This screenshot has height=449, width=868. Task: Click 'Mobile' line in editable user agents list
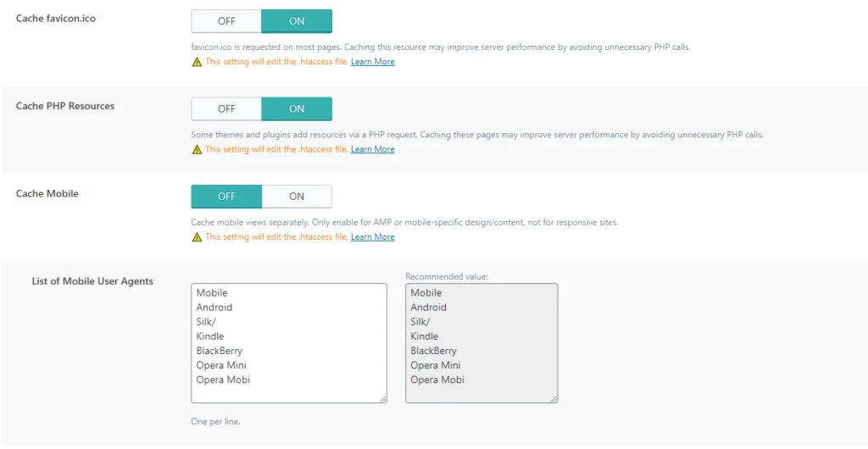[x=211, y=293]
